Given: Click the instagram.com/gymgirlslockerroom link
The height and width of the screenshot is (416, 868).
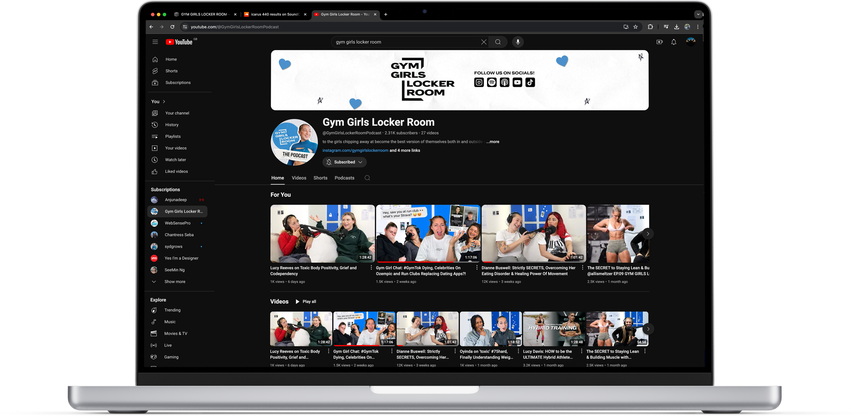Looking at the screenshot, I should pos(355,150).
